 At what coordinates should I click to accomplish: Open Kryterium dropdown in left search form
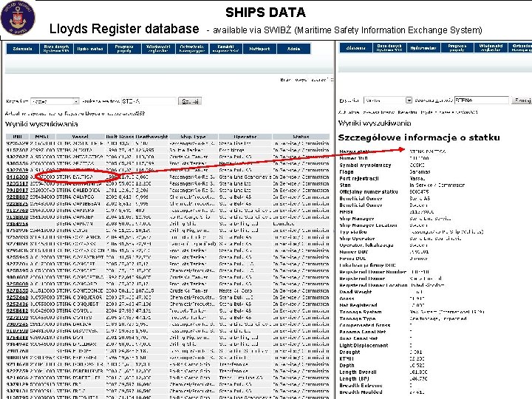tap(55, 101)
